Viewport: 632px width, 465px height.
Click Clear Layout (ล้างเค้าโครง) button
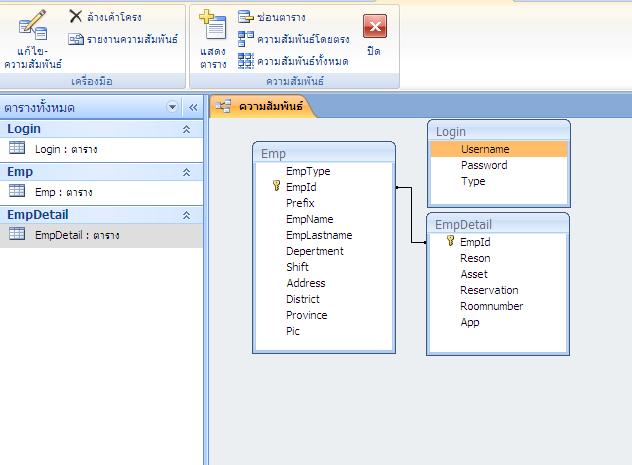[x=105, y=17]
